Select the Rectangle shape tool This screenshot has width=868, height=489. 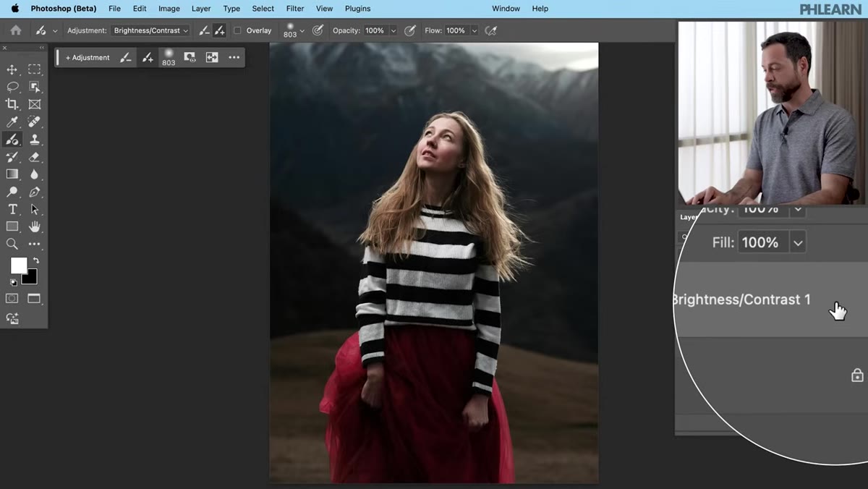[x=12, y=226]
